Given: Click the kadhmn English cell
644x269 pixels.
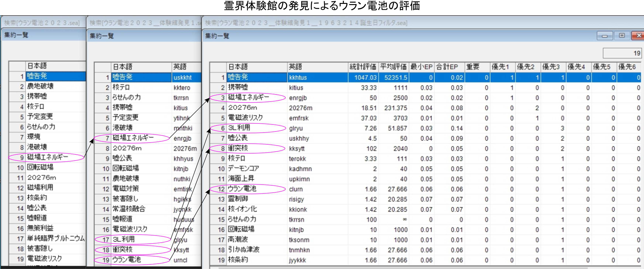Looking at the screenshot, I should coord(317,169).
